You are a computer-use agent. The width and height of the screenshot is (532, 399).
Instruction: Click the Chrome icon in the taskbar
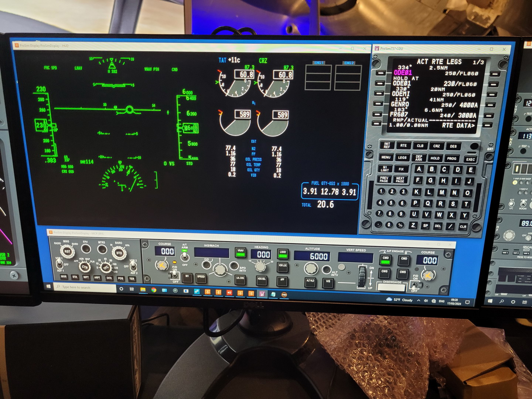click(153, 290)
